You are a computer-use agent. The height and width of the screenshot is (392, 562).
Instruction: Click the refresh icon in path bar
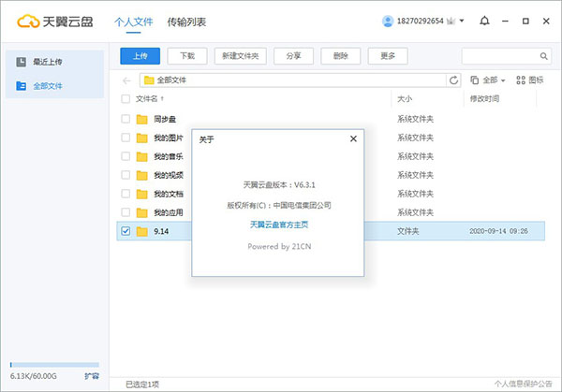click(453, 80)
